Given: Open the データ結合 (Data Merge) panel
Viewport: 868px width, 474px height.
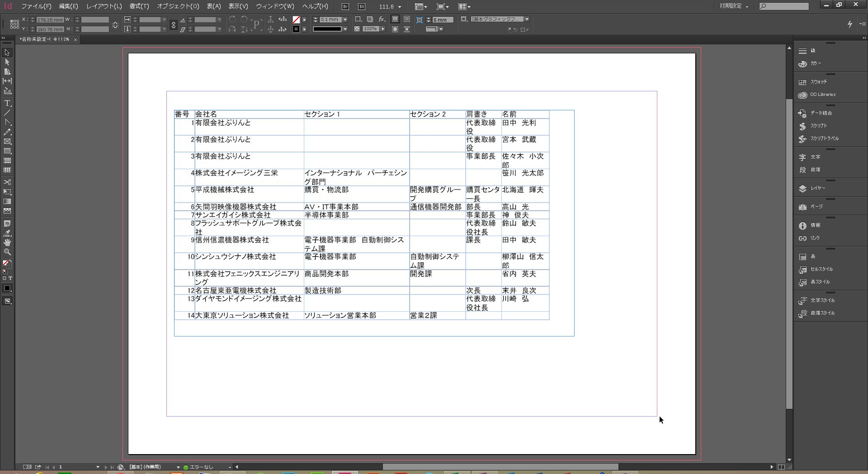Looking at the screenshot, I should (x=815, y=113).
